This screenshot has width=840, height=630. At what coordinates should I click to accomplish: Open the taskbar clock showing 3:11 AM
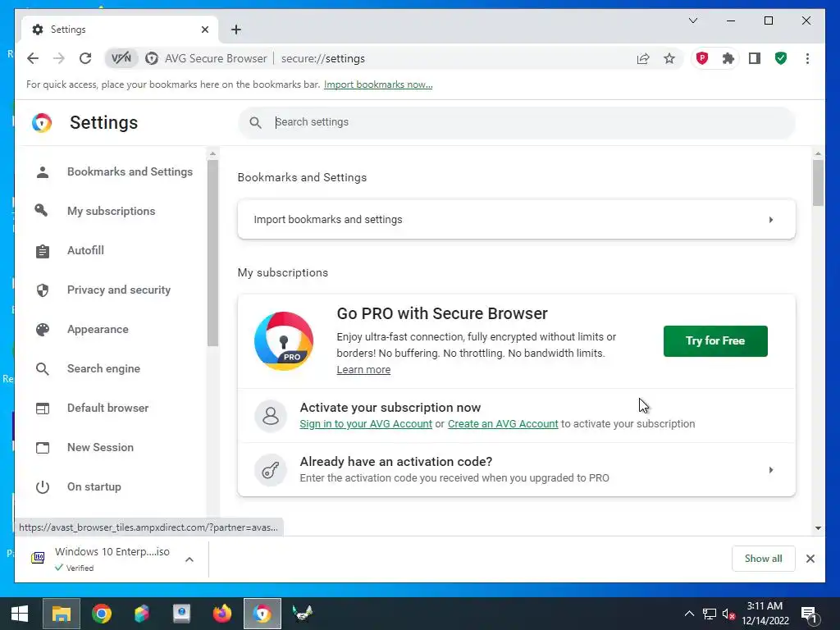[765, 614]
